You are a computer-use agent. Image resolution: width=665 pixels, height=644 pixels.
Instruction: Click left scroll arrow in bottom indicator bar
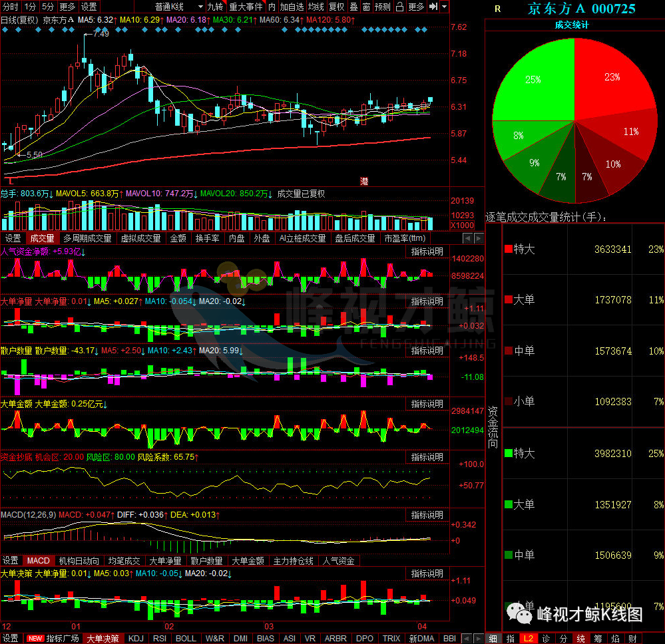pyautogui.click(x=467, y=638)
